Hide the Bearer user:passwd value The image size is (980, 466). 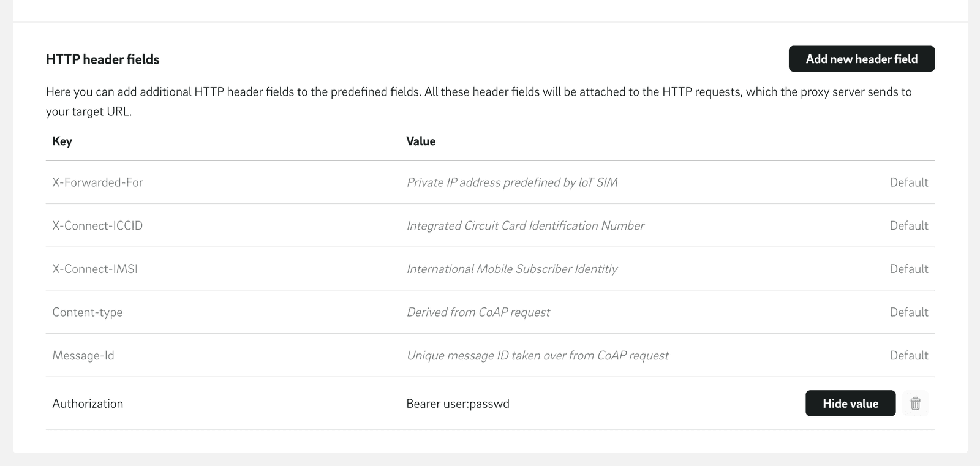pyautogui.click(x=850, y=404)
